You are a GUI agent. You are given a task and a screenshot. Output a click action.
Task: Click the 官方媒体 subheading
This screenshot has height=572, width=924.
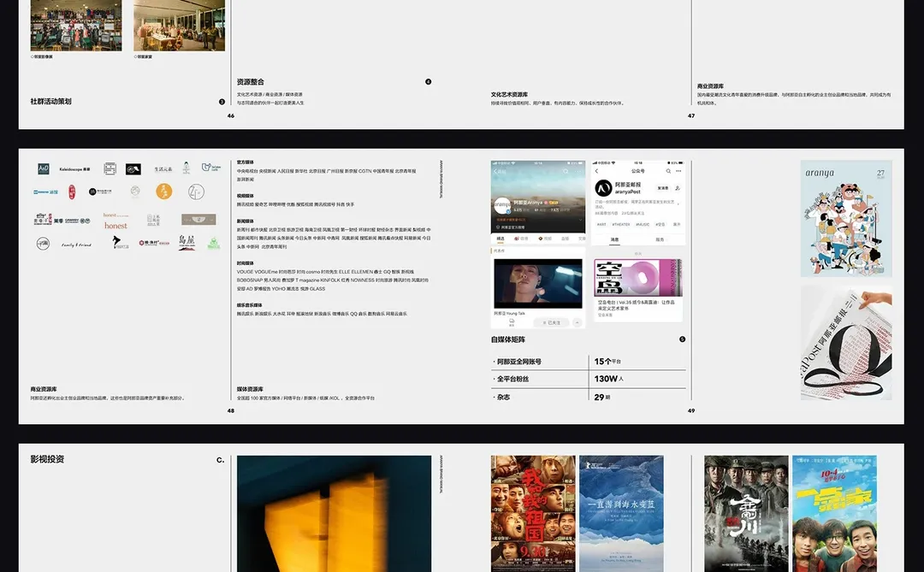246,162
